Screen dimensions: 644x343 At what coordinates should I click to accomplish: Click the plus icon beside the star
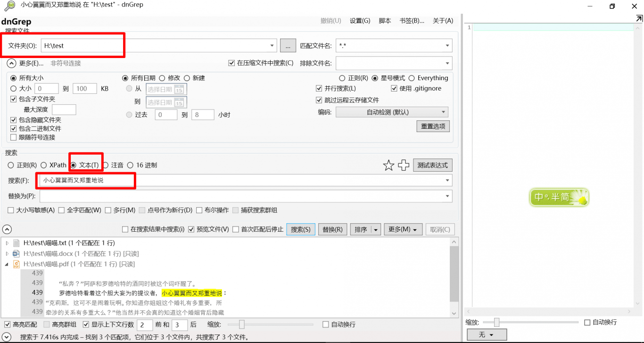404,165
